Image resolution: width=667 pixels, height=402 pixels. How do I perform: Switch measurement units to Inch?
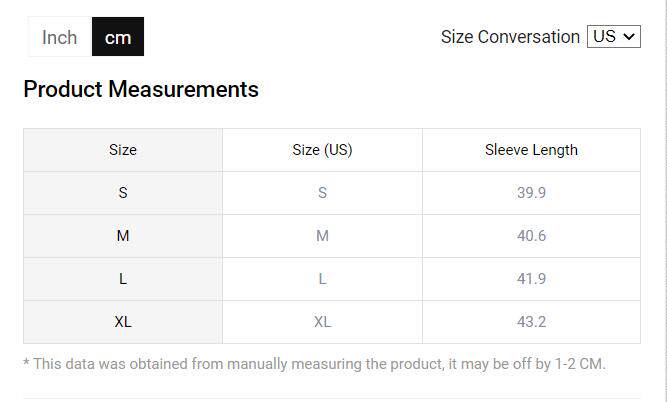click(59, 37)
